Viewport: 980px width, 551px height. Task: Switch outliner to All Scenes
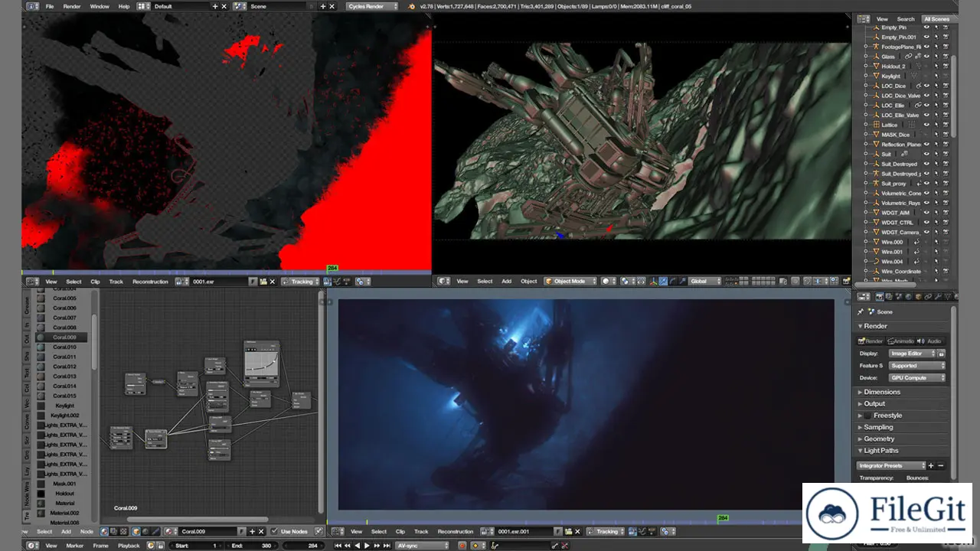tap(936, 19)
